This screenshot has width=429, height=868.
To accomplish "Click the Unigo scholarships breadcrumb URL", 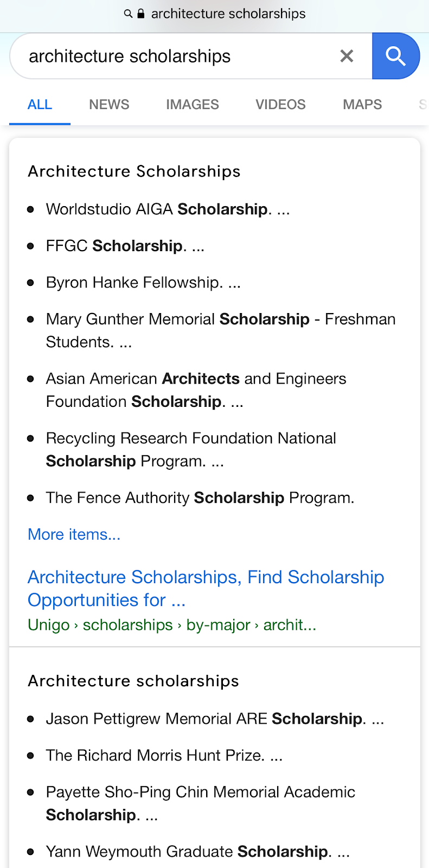I will [x=171, y=625].
